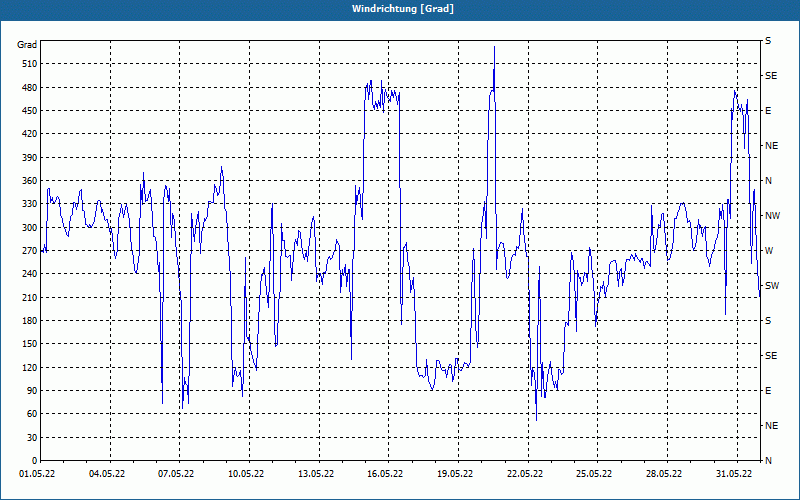This screenshot has width=800, height=500.
Task: Click the 420 y-axis tick label
Action: (30, 134)
